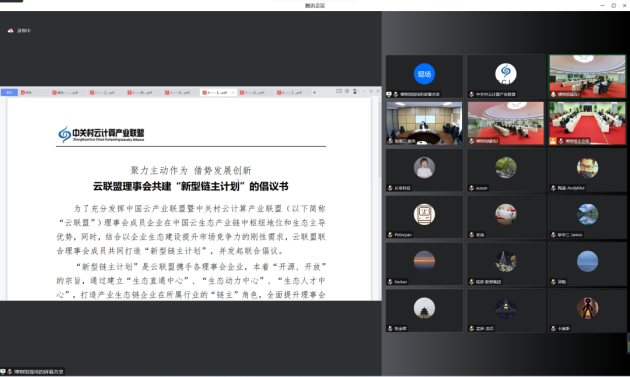Click the screen share icon in 现场 tile
The image size is (630, 377).
pos(389,94)
